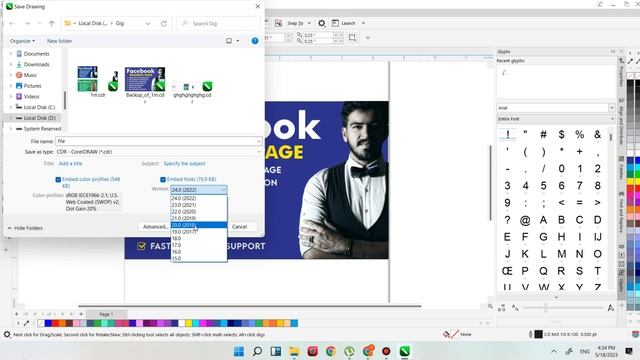Click the Advanced... button
This screenshot has width=640, height=360.
pos(155,227)
